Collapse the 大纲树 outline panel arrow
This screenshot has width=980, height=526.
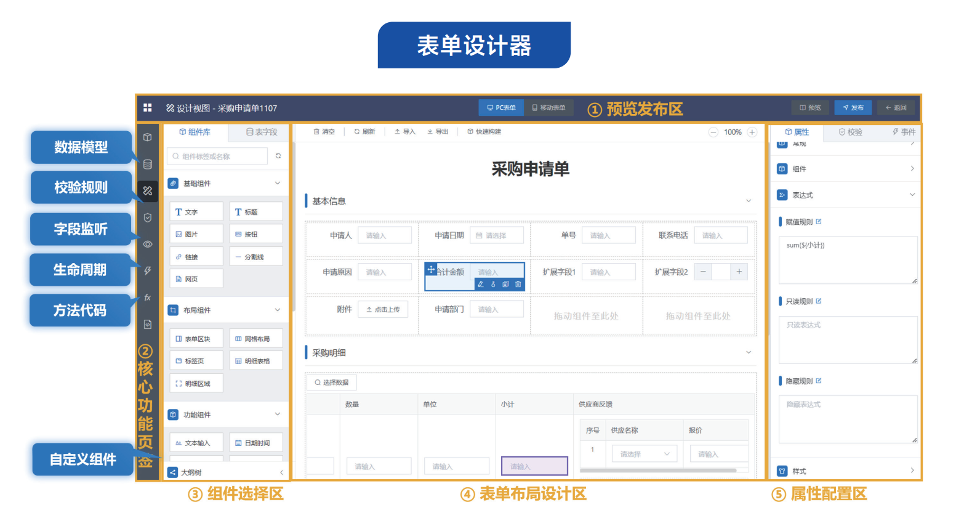coord(281,472)
